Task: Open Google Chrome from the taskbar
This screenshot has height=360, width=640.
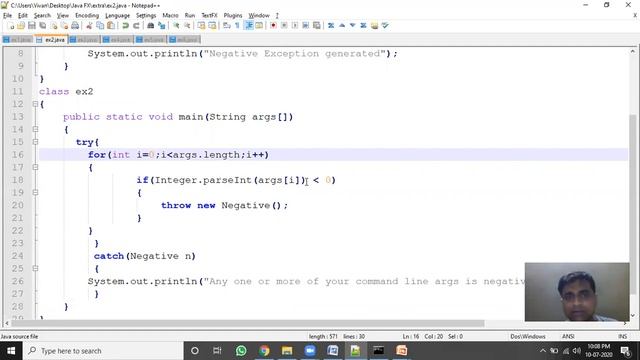Action: point(264,351)
